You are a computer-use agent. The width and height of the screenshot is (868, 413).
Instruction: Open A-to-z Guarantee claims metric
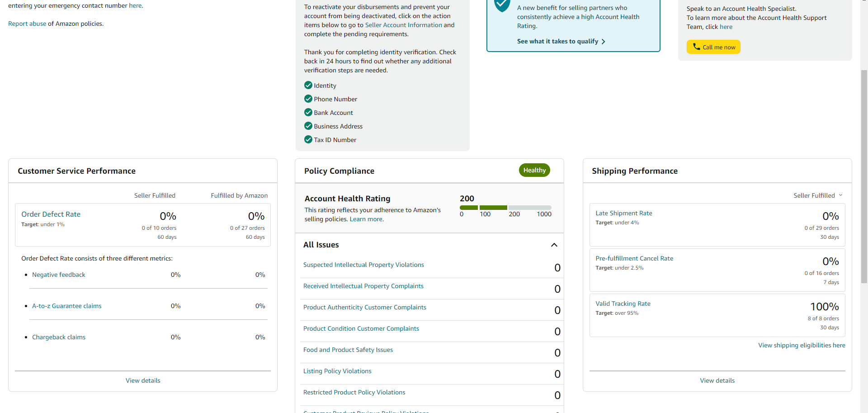click(66, 306)
